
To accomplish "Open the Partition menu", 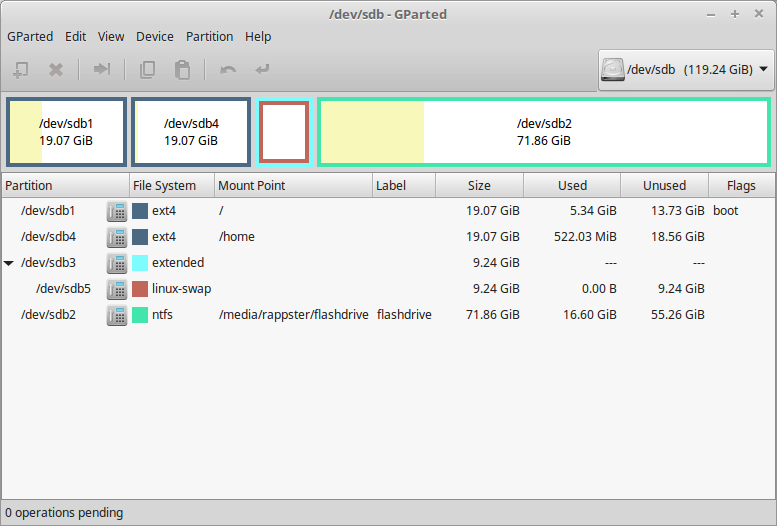I will tap(209, 37).
